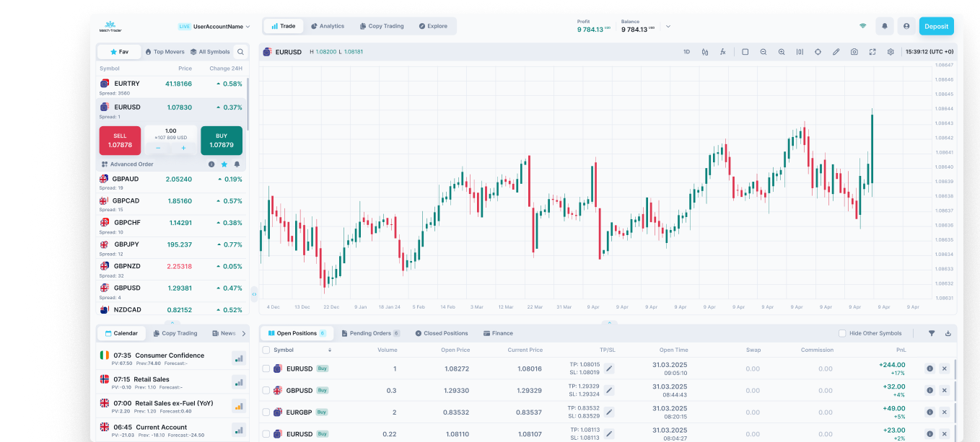Open the fx indicators menu

click(x=723, y=52)
